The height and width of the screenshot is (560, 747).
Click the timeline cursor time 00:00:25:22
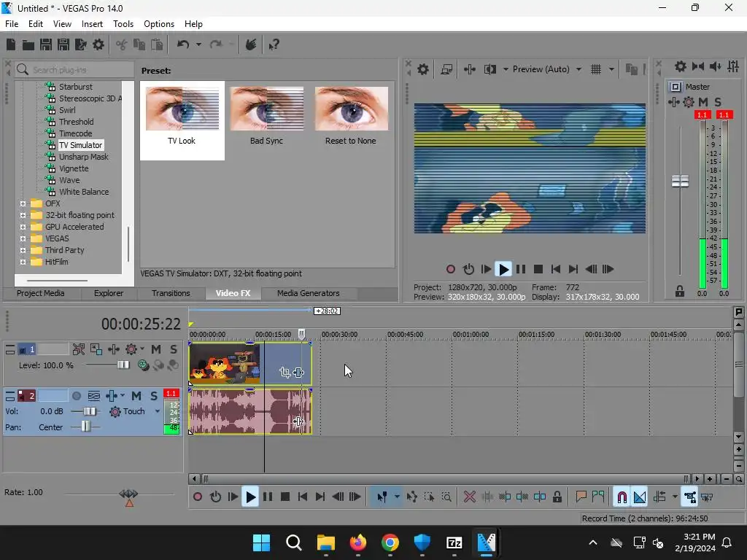(x=141, y=324)
